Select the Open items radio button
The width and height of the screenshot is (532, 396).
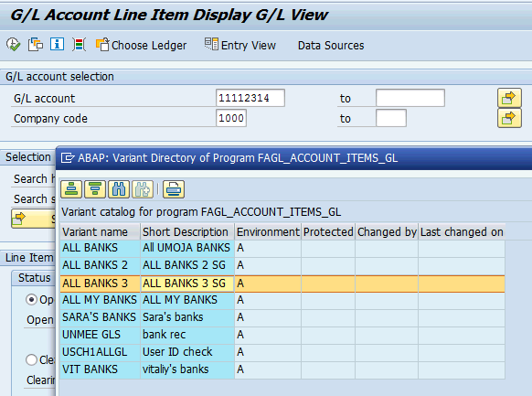[x=32, y=300]
